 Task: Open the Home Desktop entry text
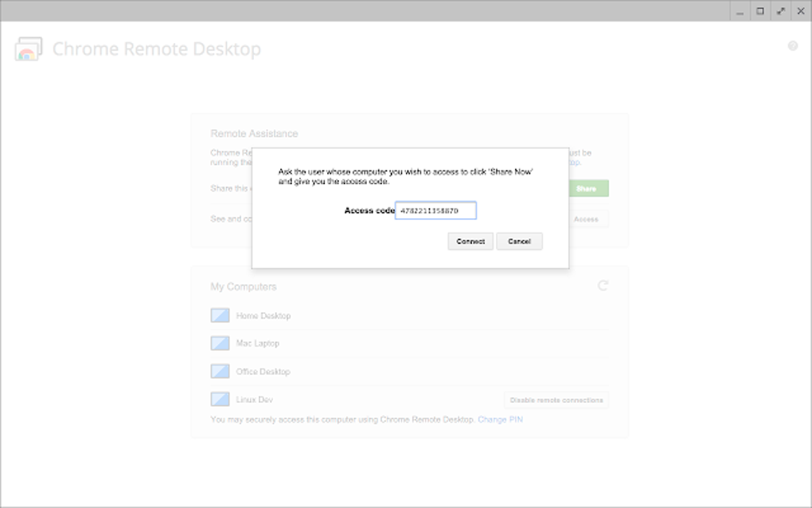click(263, 315)
